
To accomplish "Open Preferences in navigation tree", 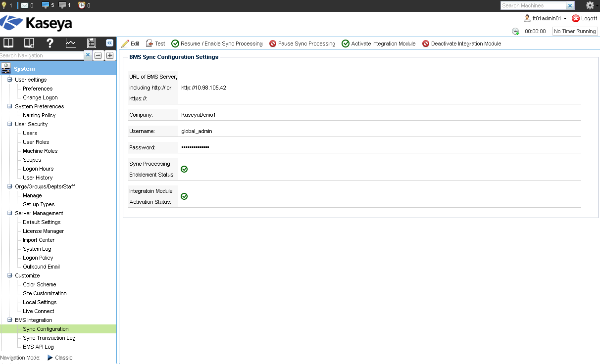I will (x=38, y=89).
